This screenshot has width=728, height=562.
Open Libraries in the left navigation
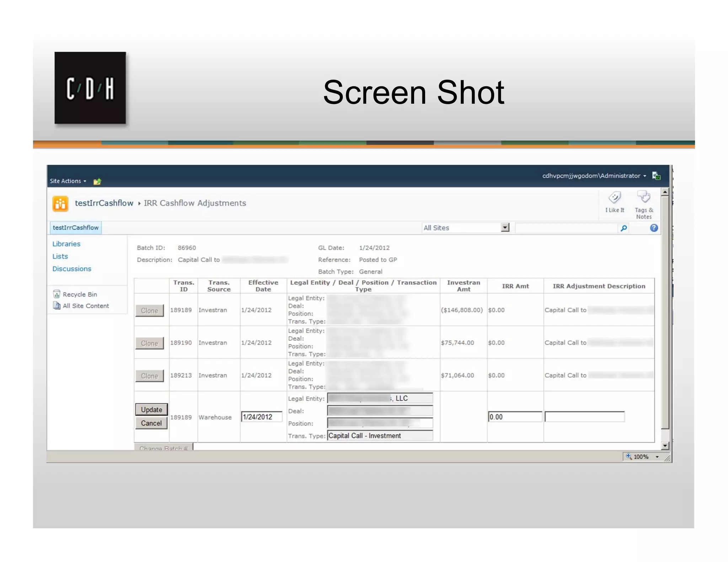tap(66, 244)
